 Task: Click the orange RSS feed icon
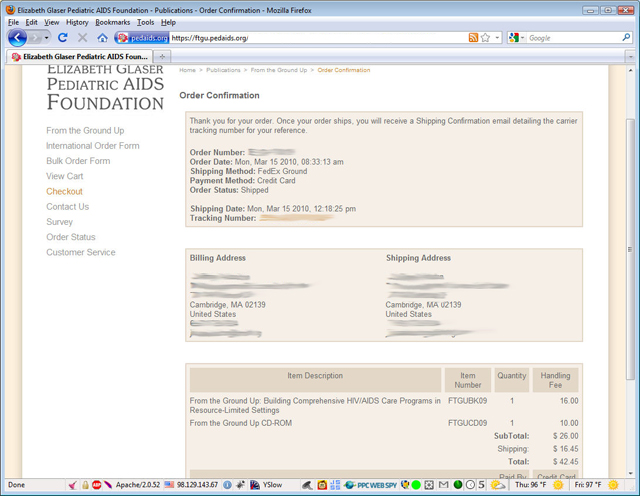coord(473,38)
